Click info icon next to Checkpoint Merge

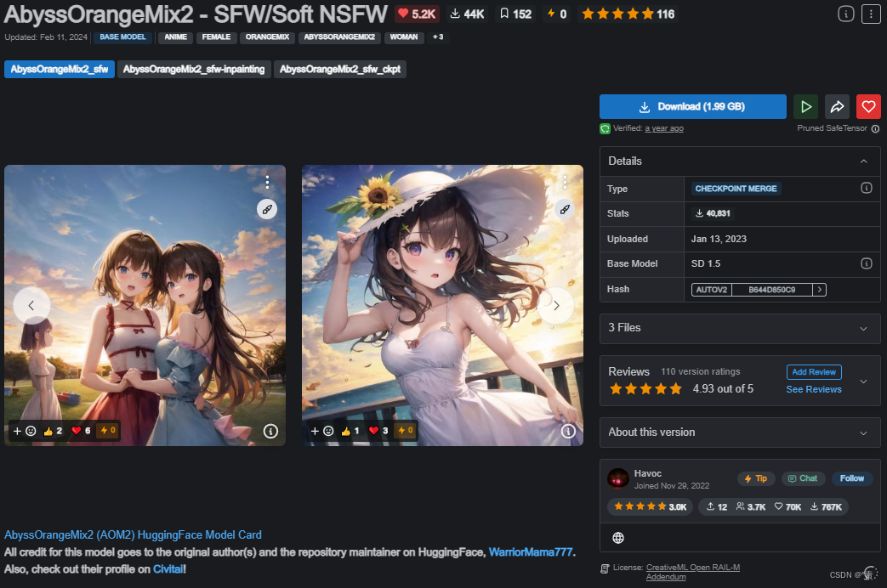coord(866,188)
